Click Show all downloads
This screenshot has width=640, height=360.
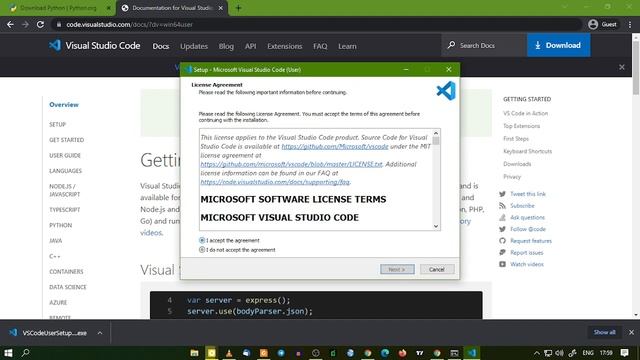click(x=604, y=332)
